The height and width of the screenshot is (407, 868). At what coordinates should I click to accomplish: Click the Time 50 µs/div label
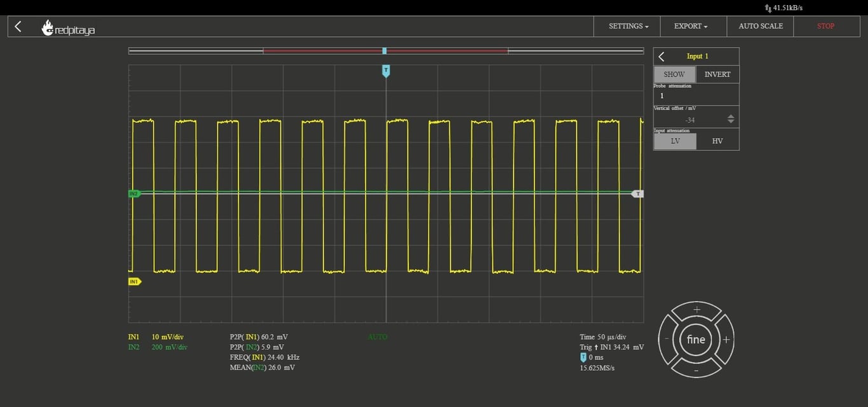pos(603,337)
